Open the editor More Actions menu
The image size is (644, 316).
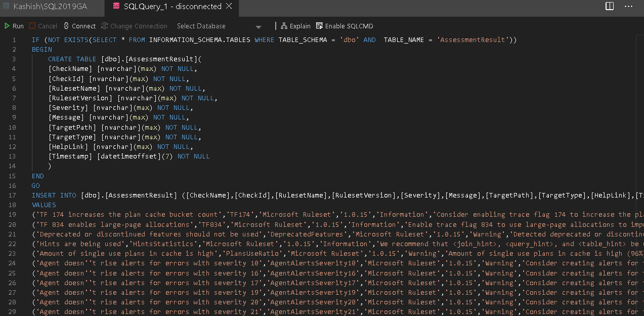(x=629, y=7)
